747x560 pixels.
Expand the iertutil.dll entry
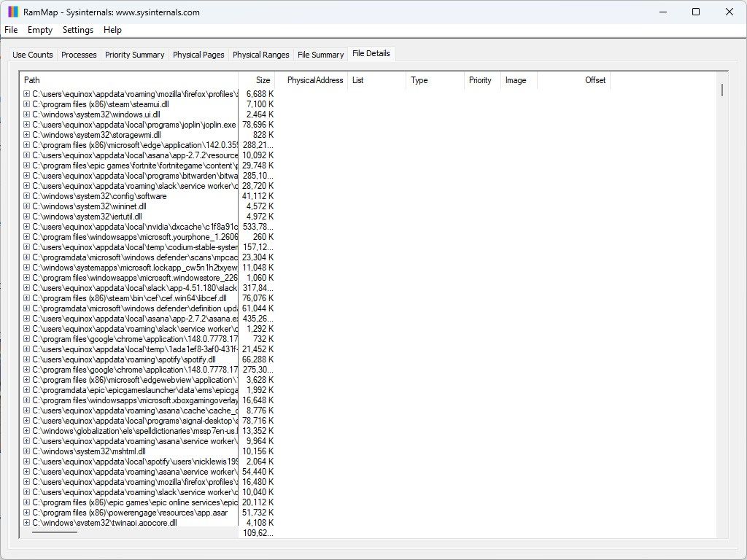click(x=27, y=217)
